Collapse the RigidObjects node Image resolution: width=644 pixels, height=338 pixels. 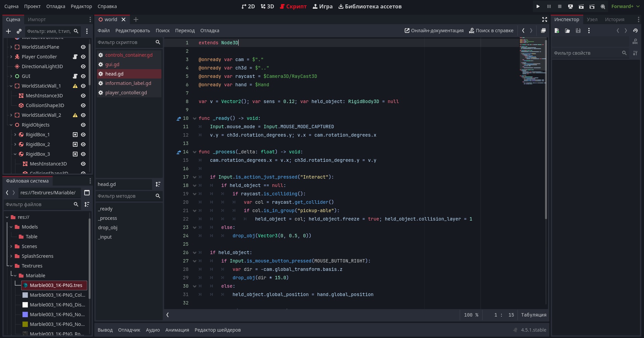pos(11,125)
